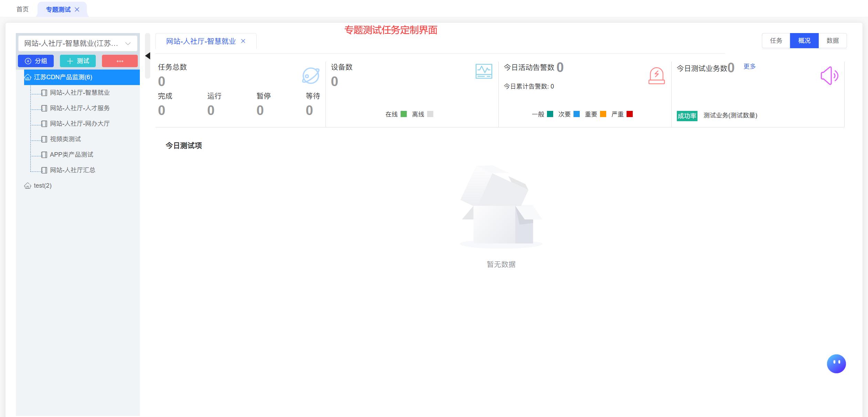Go to the 首页 tab
This screenshot has width=868, height=417.
point(22,9)
